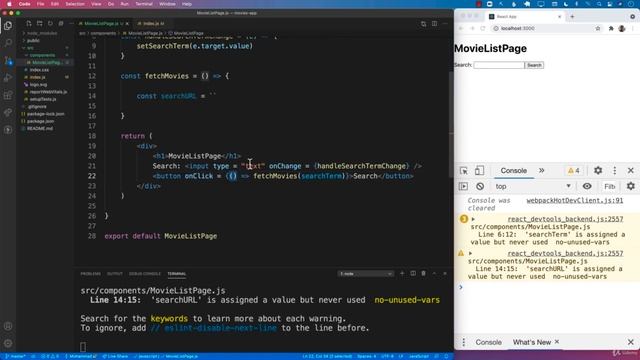Switch to Debug Console panel tab

click(144, 273)
